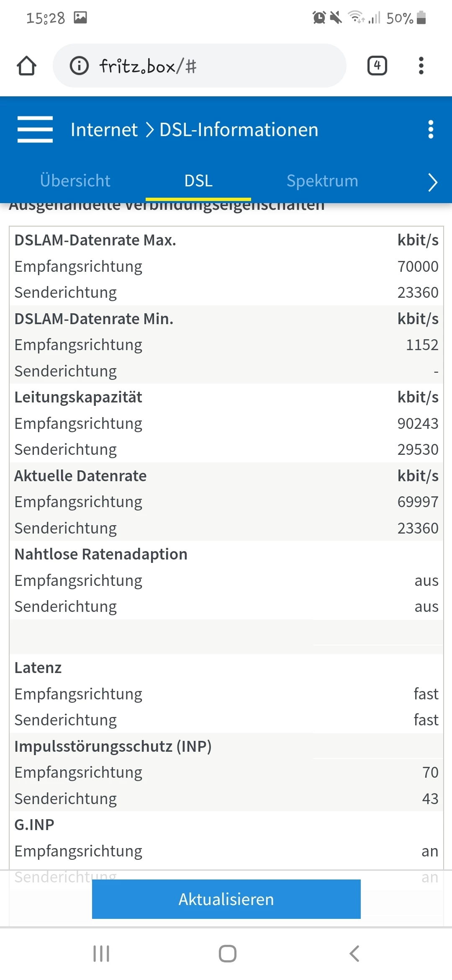Tap the fritz.box address bar field
This screenshot has width=452, height=980.
209,66
